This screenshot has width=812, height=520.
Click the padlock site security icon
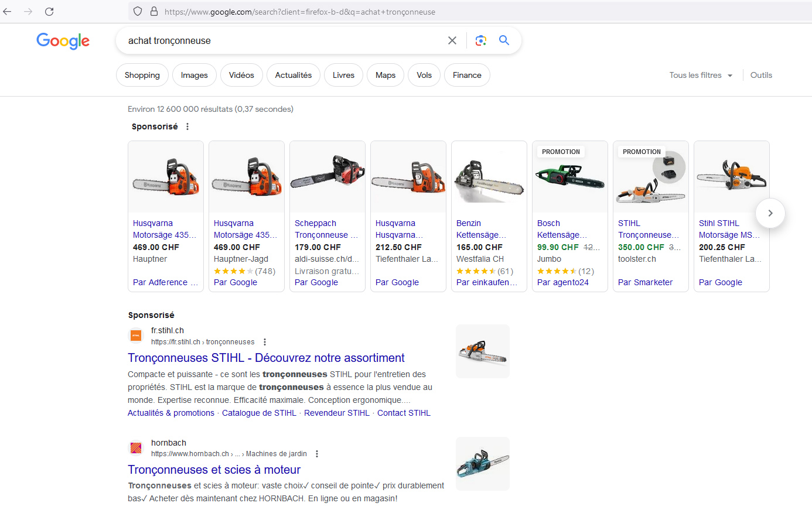point(154,11)
